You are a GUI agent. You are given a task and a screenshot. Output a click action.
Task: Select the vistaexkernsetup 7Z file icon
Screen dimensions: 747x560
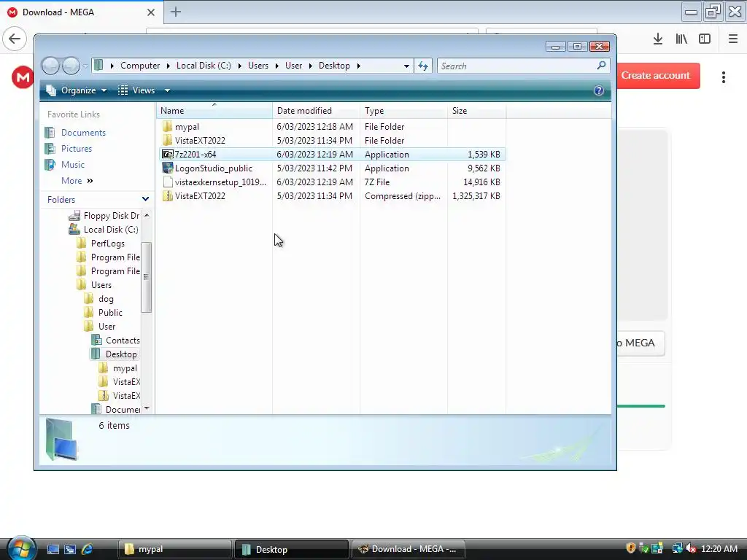tap(167, 182)
